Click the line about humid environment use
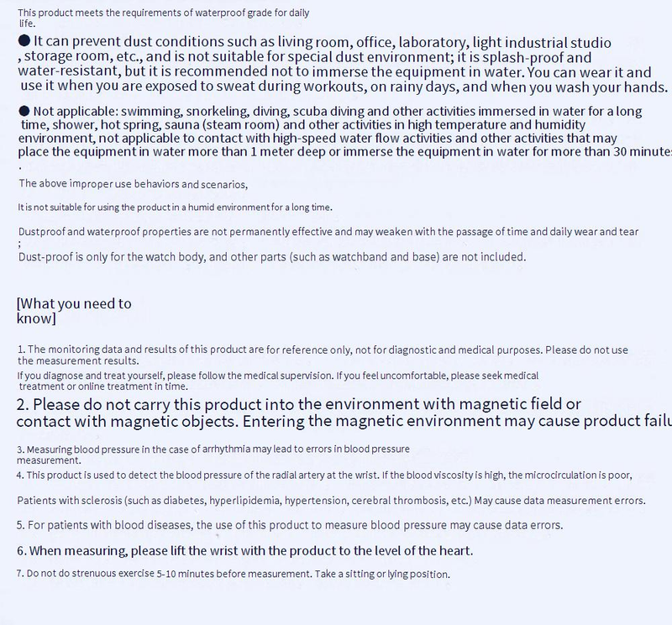This screenshot has height=625, width=672. pyautogui.click(x=175, y=207)
